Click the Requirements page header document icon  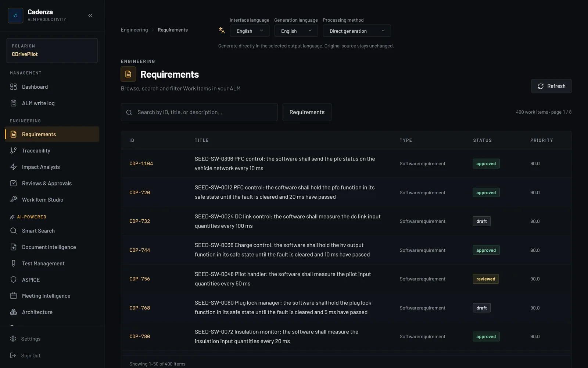tap(128, 74)
